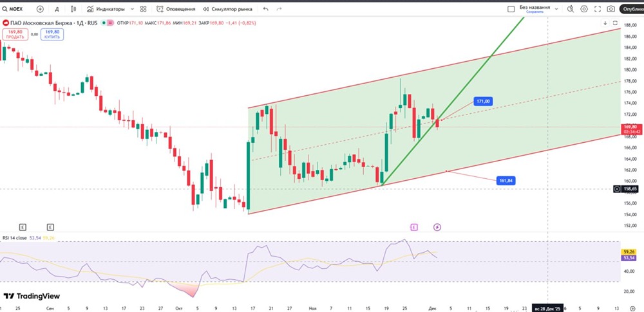Viewport: 644px width, 312px height.
Task: Click the first E earnings marker on time axis
Action: pyautogui.click(x=23, y=227)
